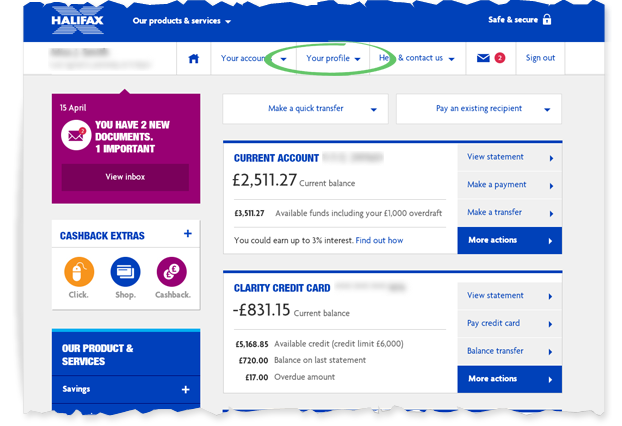Follow the Find out how link
The image size is (622, 426).
(379, 240)
